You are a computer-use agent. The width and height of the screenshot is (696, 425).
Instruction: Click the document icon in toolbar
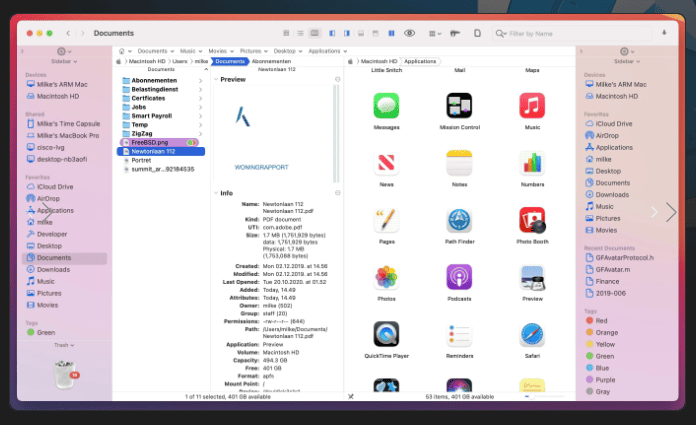click(477, 33)
